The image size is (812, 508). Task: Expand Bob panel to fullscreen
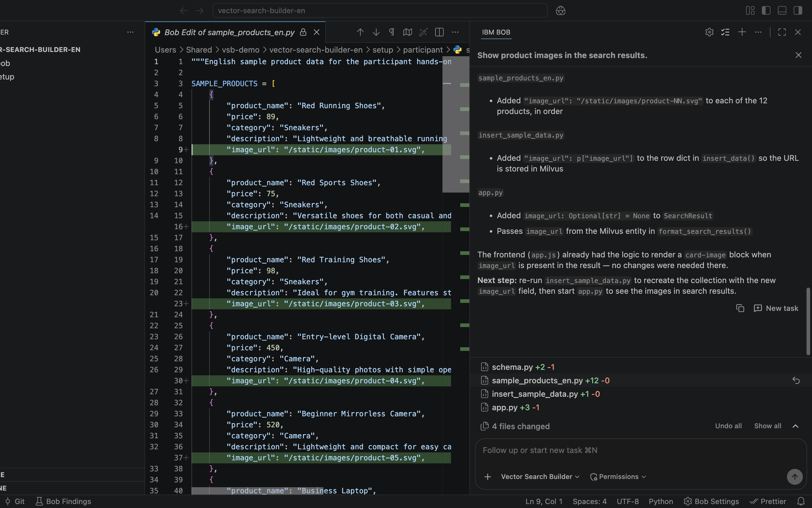pos(782,32)
